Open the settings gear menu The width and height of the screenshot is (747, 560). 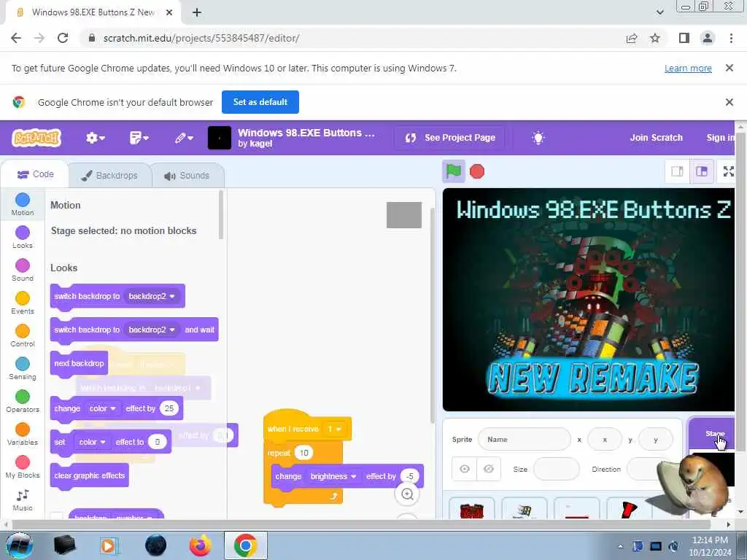coord(95,138)
